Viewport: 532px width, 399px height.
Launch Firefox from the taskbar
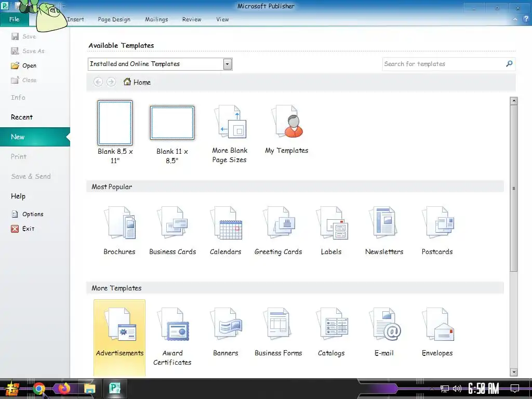(x=64, y=389)
